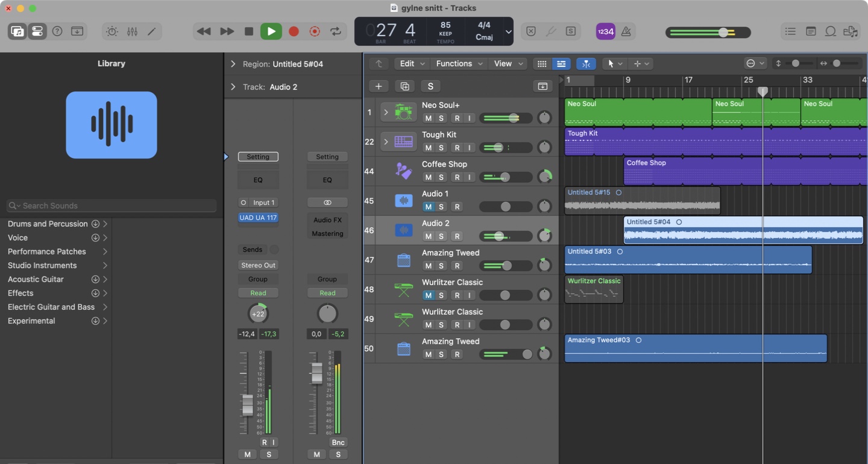Click the Duplicate Track icon
868x464 pixels.
coord(404,86)
